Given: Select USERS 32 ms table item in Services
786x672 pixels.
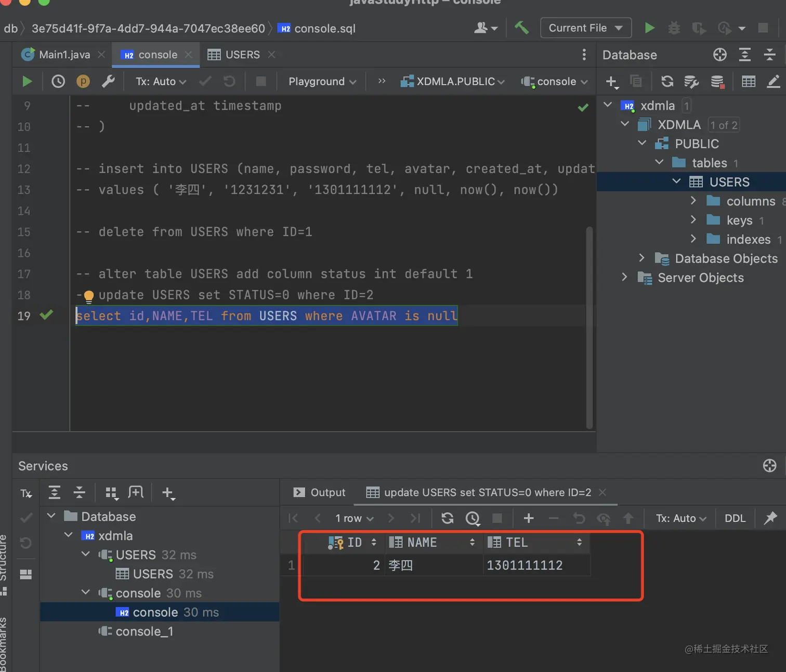Looking at the screenshot, I should pyautogui.click(x=164, y=574).
